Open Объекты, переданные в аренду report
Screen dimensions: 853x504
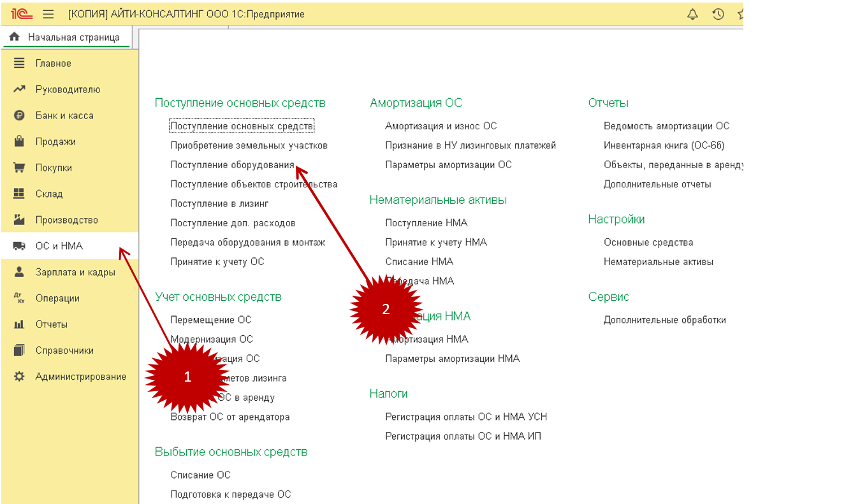point(673,165)
